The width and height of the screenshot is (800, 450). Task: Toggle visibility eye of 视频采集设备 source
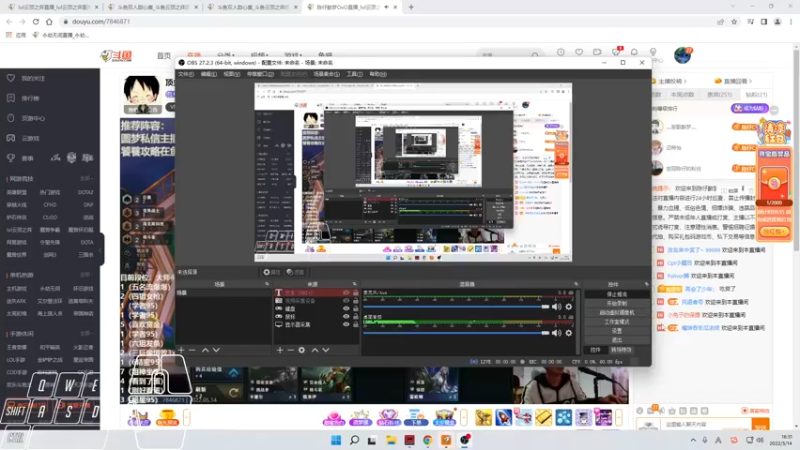pos(346,301)
